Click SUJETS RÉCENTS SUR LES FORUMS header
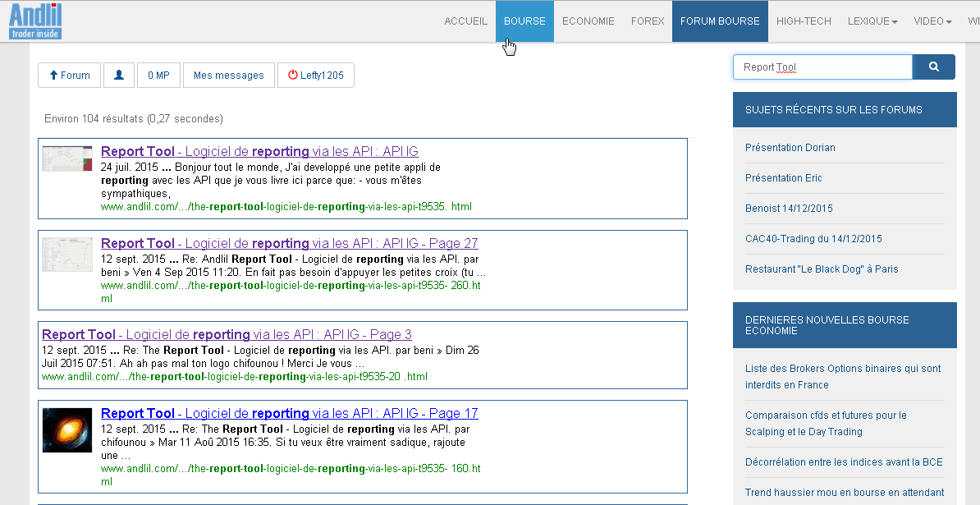The width and height of the screenshot is (980, 505). (x=845, y=110)
